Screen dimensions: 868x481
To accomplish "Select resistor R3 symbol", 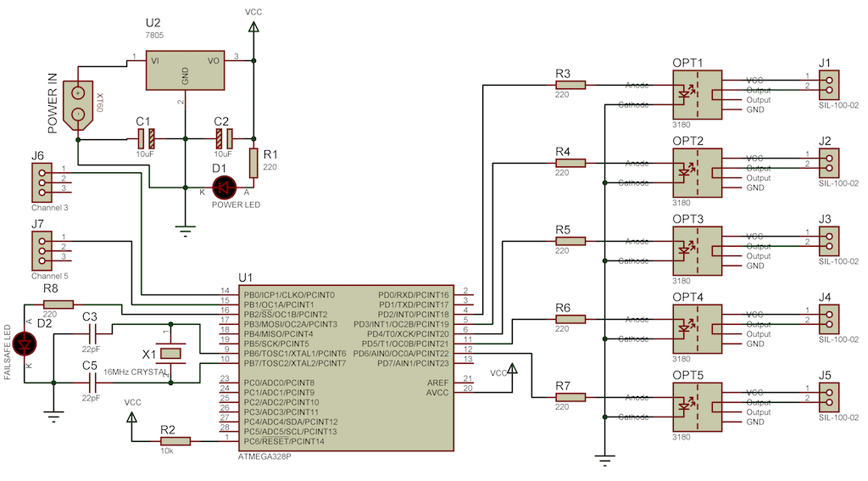I will [570, 85].
